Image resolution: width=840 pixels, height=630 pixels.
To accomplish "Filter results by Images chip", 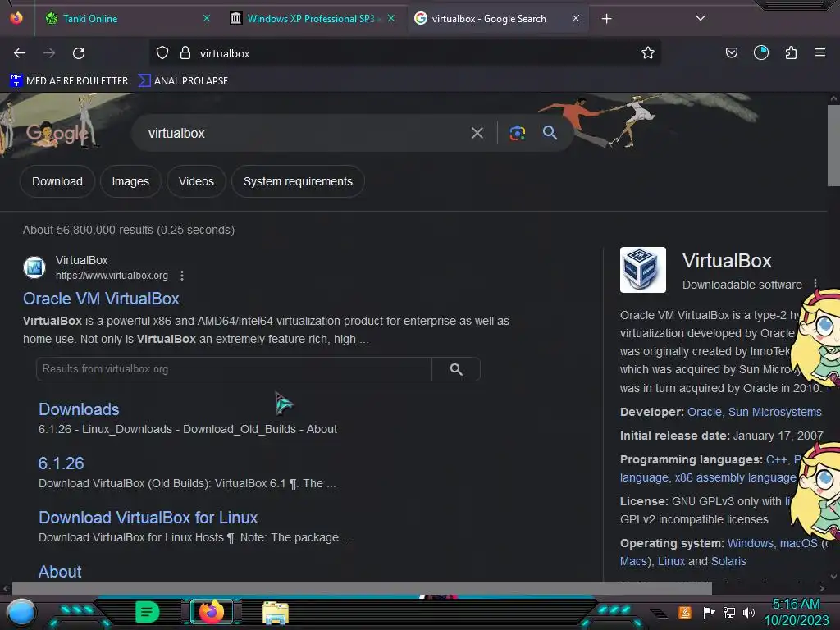I will click(130, 181).
